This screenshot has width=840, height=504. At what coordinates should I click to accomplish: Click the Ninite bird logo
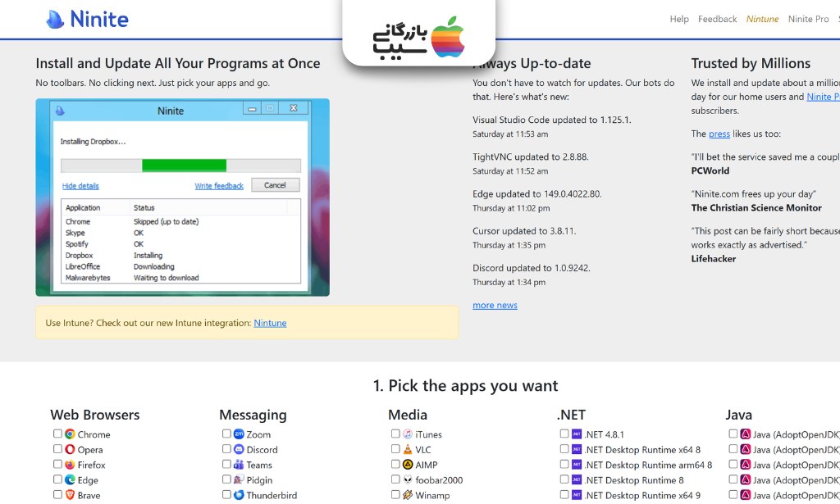pos(55,20)
